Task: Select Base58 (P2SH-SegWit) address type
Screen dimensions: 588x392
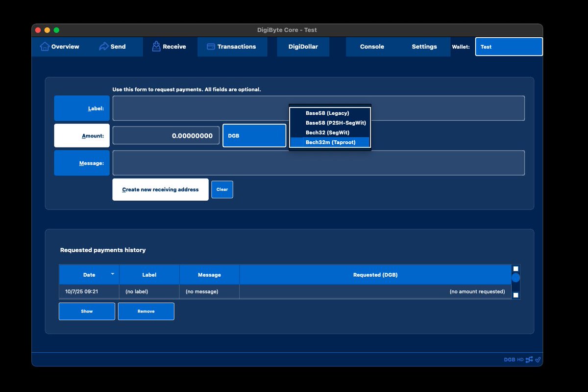Action: (x=330, y=123)
